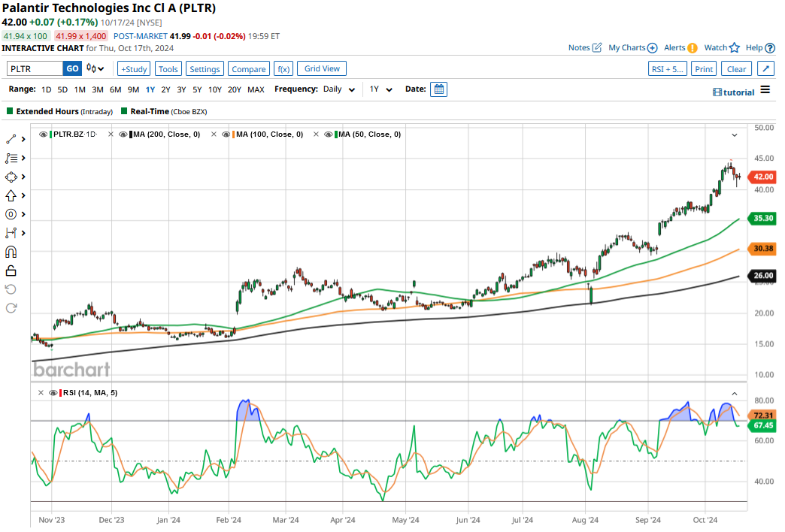Open the hamburger menu next to tutorial

click(x=765, y=90)
